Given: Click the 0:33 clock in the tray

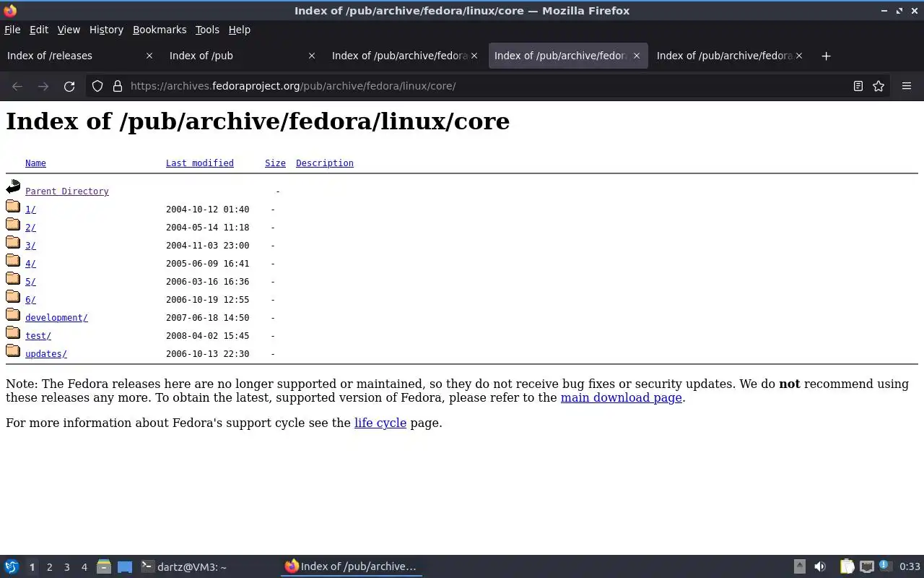Looking at the screenshot, I should pos(910,567).
